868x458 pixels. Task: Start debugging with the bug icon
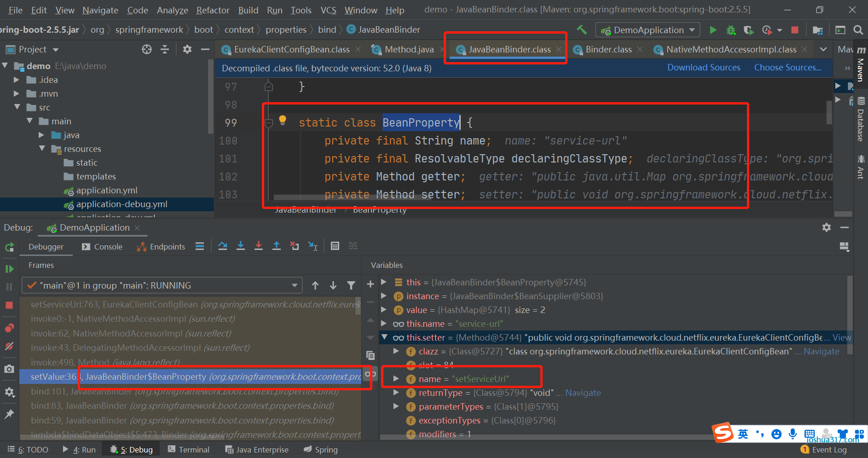click(x=731, y=30)
